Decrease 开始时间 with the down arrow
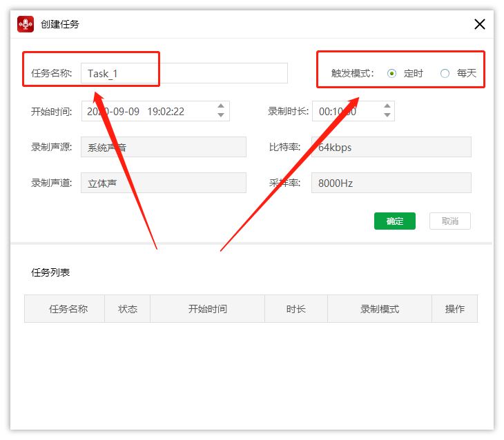The width and height of the screenshot is (504, 440). (221, 115)
